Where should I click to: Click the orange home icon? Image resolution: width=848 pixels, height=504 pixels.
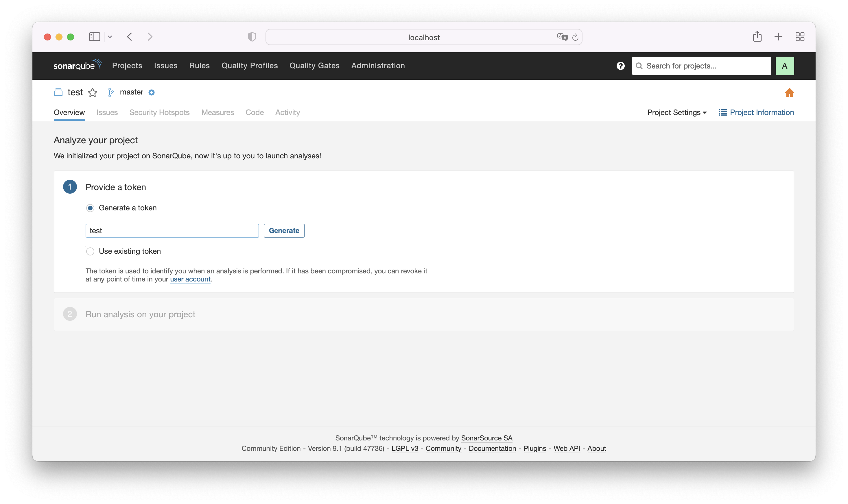coord(789,92)
